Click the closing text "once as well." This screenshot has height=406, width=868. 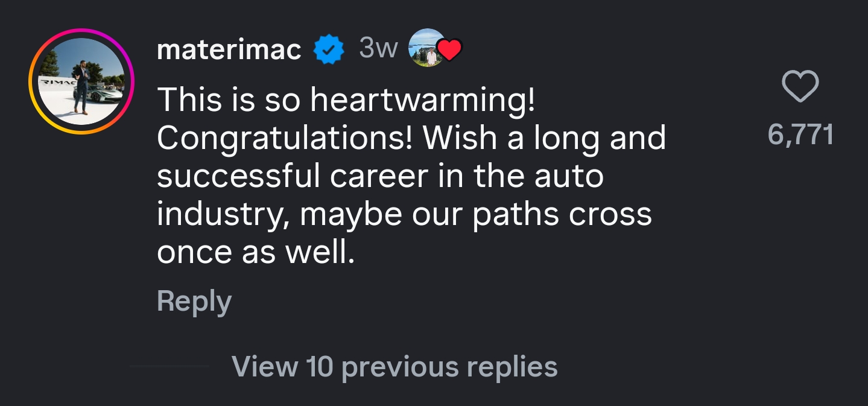point(256,252)
